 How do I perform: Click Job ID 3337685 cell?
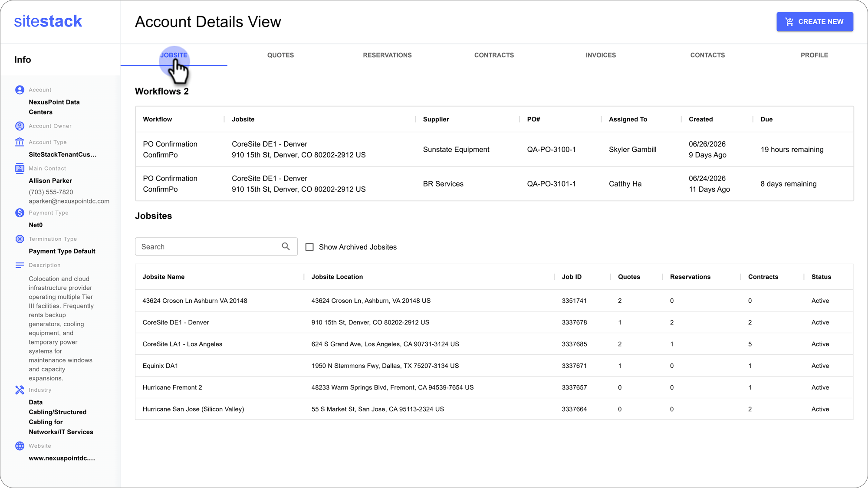[x=574, y=344]
